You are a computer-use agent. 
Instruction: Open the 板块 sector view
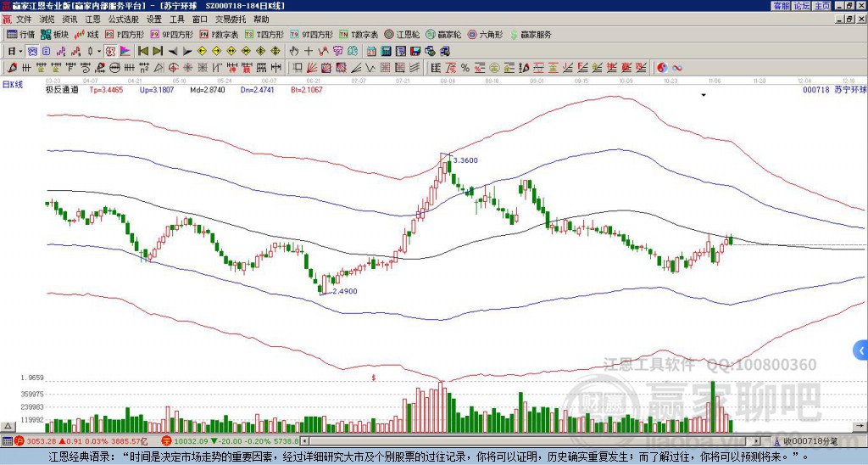[x=54, y=34]
